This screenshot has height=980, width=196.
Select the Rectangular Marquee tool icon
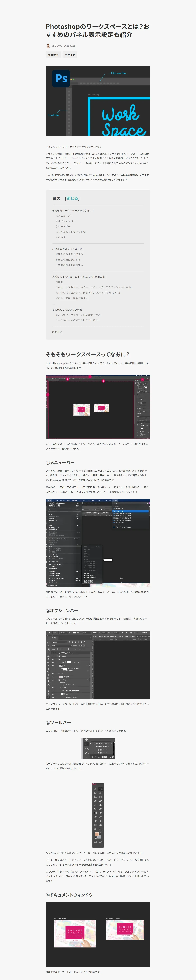(x=100, y=789)
